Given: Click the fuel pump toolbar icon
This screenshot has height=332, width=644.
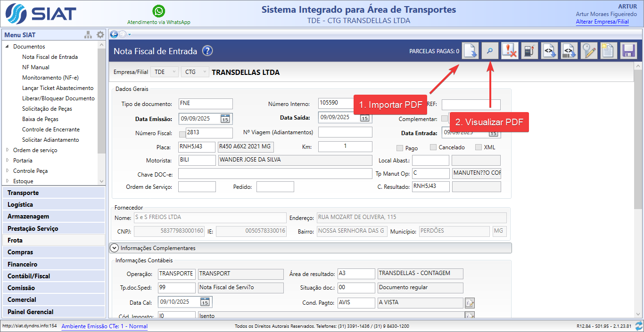Looking at the screenshot, I should tap(530, 51).
